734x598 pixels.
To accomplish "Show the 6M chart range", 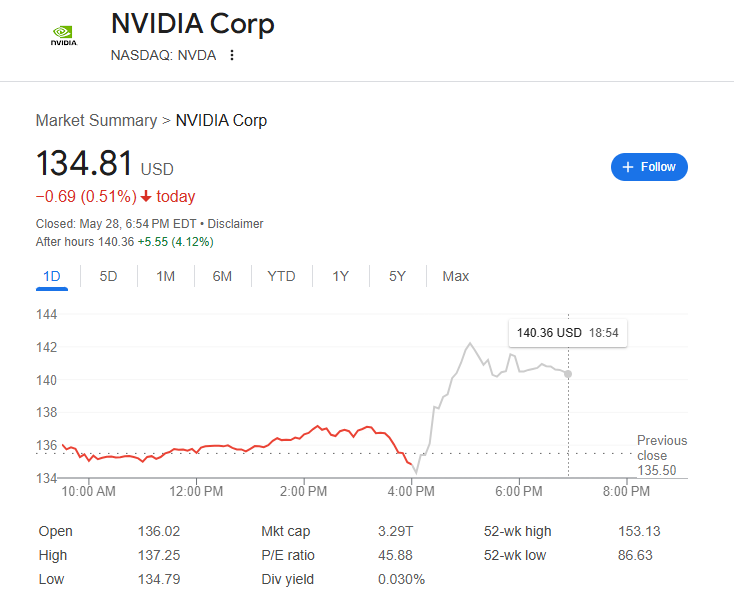I will pyautogui.click(x=222, y=276).
